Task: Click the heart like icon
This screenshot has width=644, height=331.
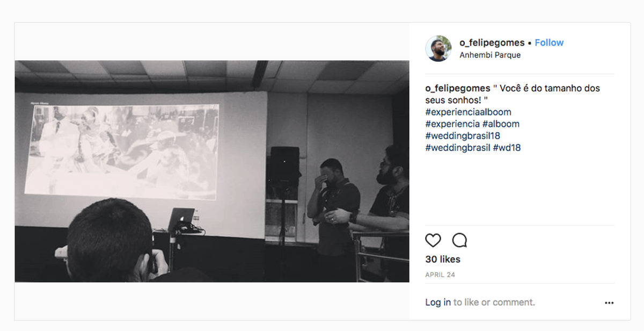Action: point(433,240)
